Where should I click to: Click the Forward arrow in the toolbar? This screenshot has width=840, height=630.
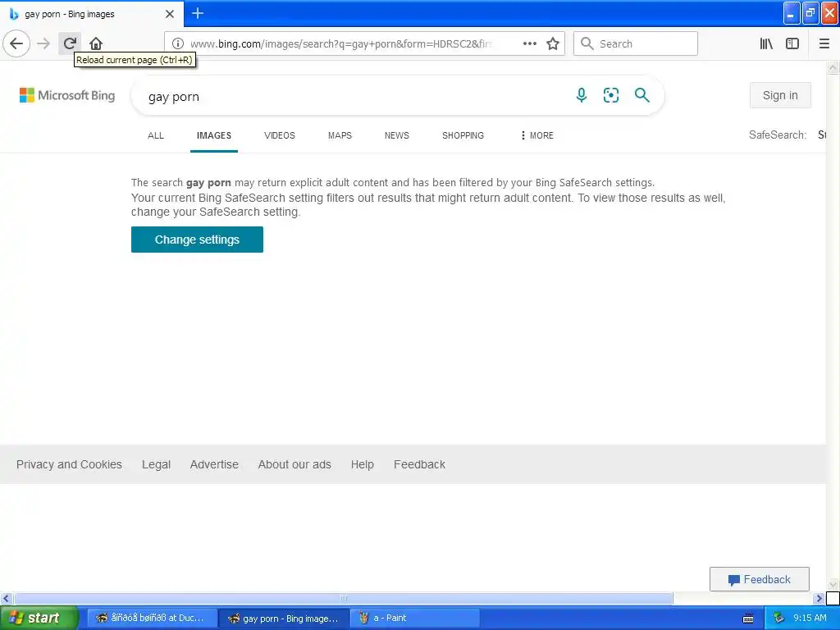(44, 43)
